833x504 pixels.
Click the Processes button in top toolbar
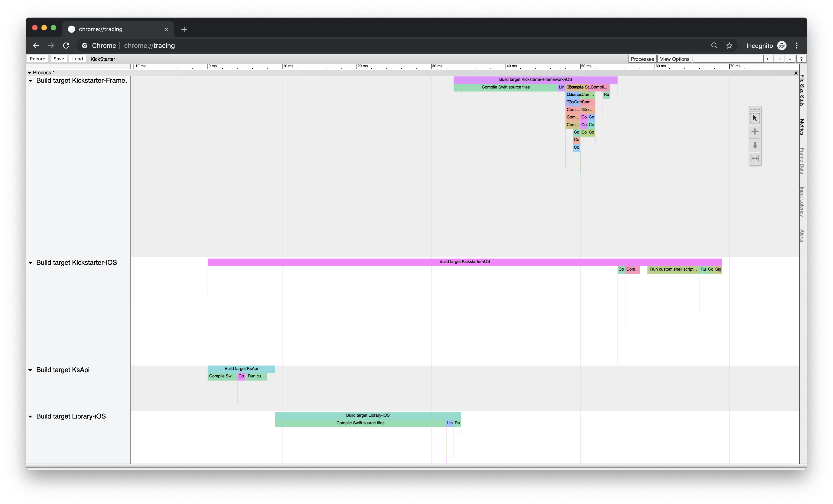click(x=642, y=59)
